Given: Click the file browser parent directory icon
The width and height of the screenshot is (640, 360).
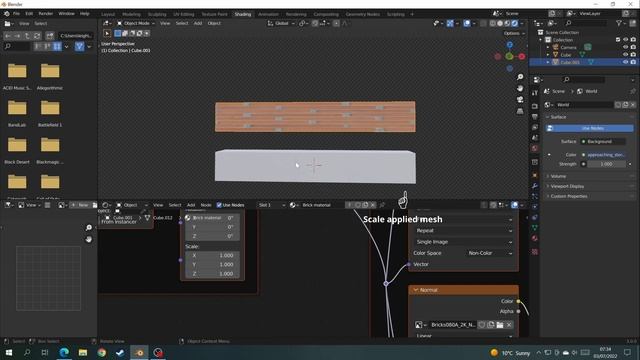Looking at the screenshot, I should (x=27, y=36).
